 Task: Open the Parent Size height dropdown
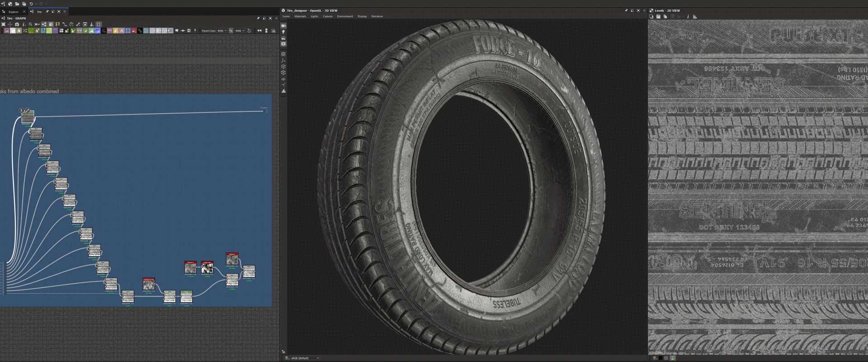[x=240, y=31]
